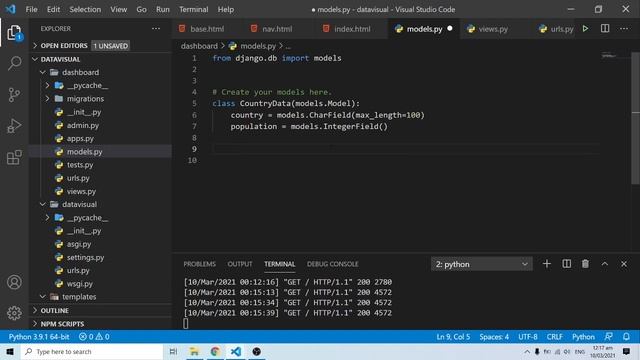Expand the NPM Scripts section

coord(35,324)
